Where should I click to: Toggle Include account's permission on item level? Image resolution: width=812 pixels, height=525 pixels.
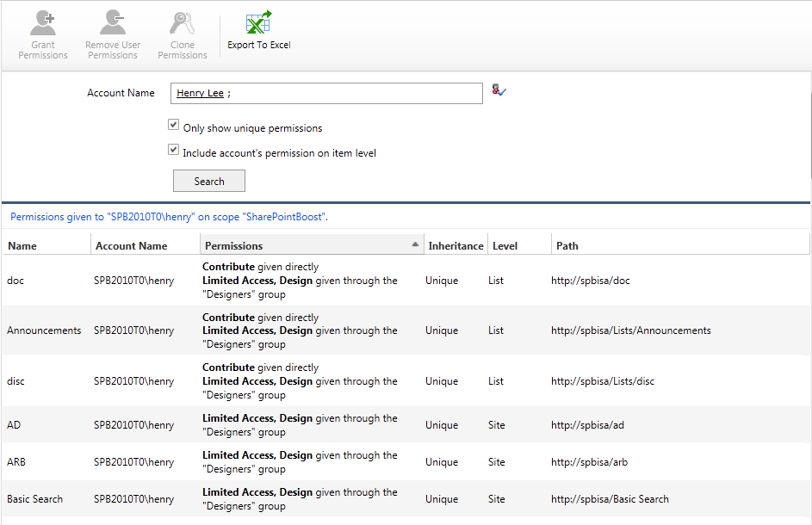(173, 150)
